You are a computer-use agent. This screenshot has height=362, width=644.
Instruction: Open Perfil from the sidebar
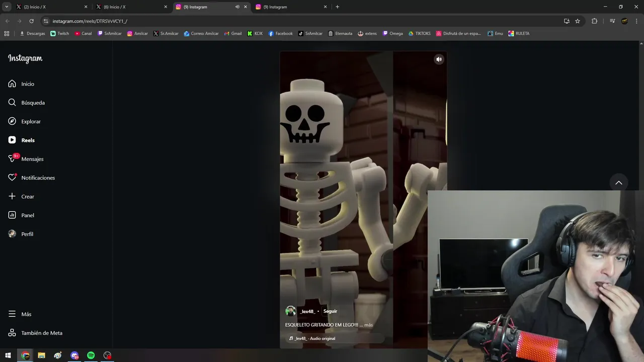coord(21,234)
